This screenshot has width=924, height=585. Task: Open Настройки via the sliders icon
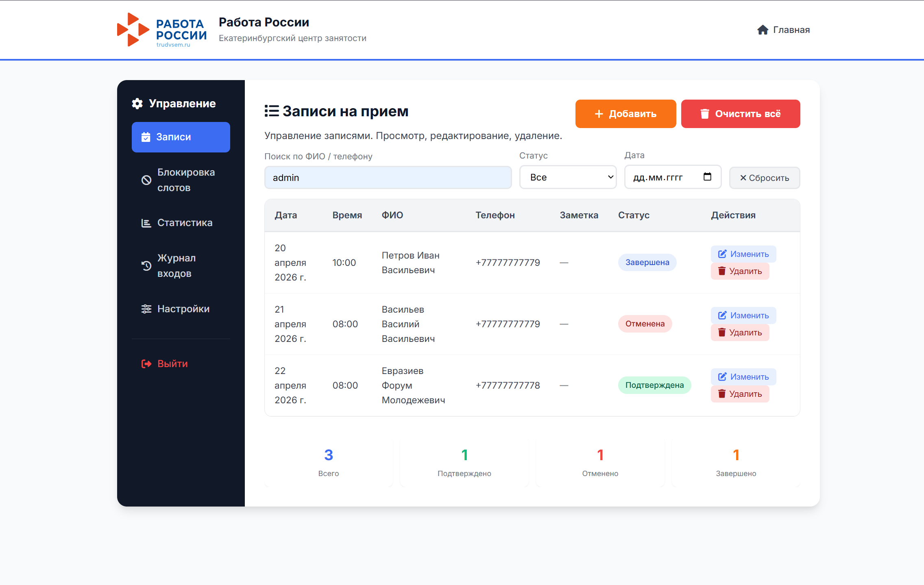pyautogui.click(x=146, y=309)
